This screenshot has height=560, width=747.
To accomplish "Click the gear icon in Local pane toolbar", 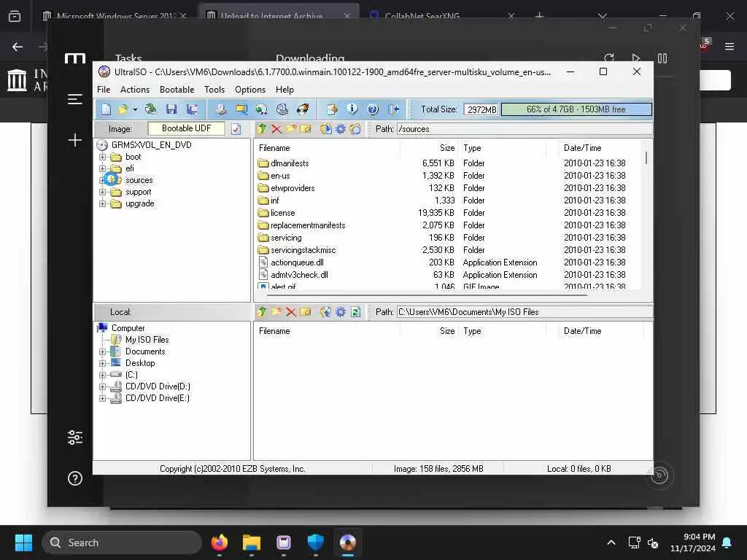I will click(x=341, y=312).
